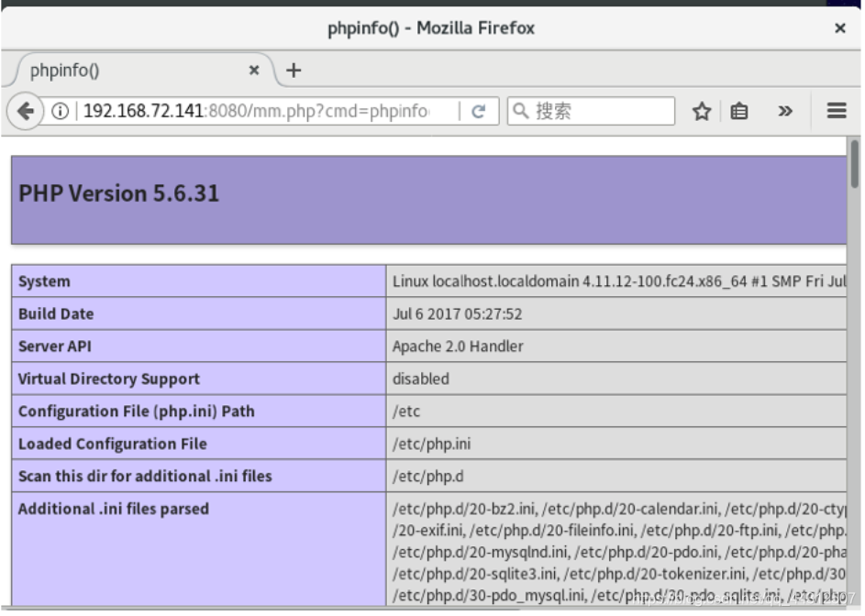Show bookmarks list icon

coord(739,112)
